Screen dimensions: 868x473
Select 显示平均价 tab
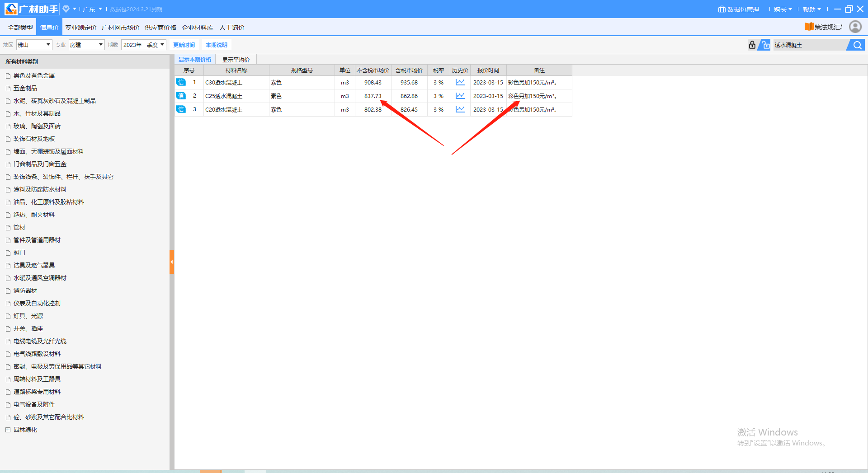coord(236,60)
